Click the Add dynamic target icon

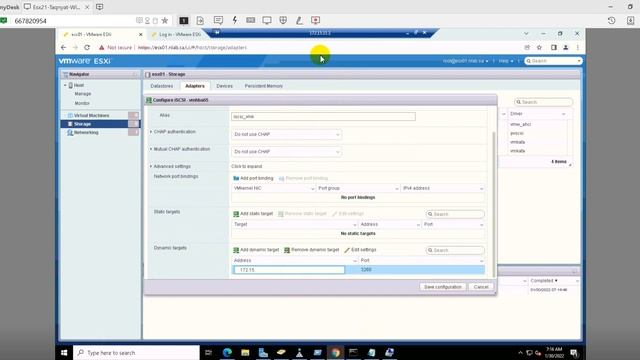pyautogui.click(x=236, y=250)
